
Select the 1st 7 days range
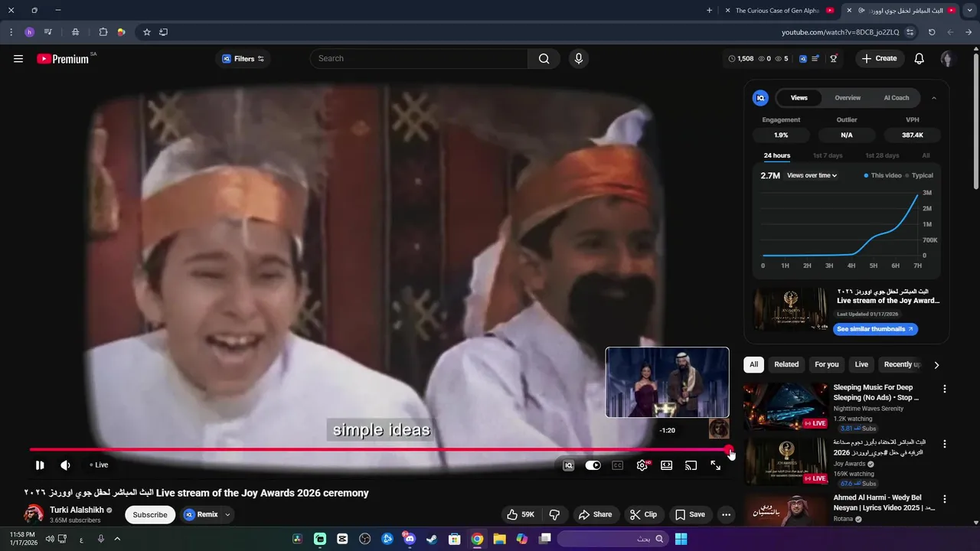[x=828, y=156]
